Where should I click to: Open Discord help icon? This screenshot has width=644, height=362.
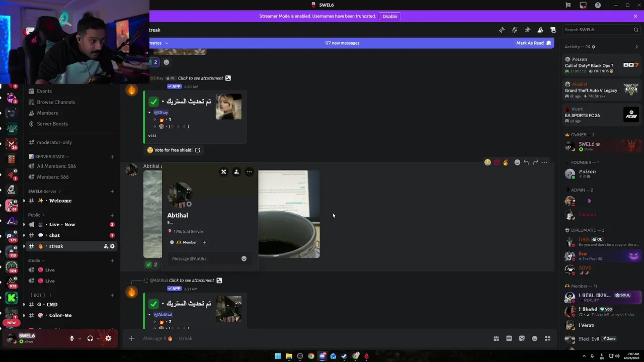[598, 5]
